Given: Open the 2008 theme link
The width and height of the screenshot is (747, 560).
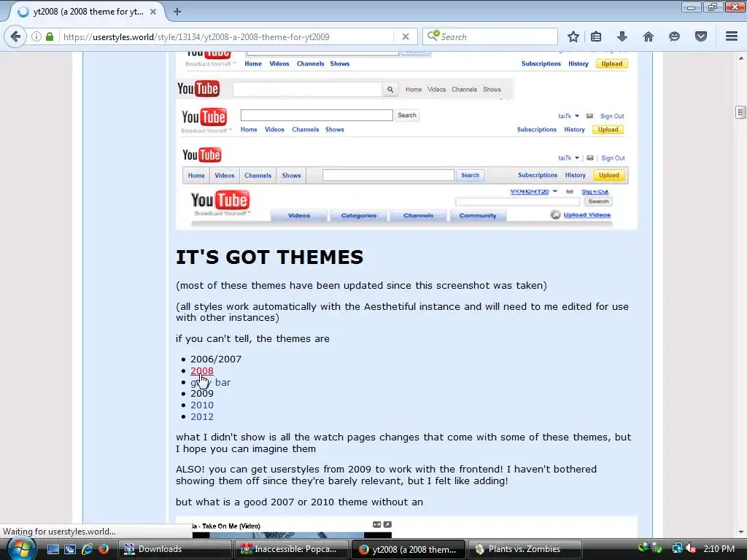Looking at the screenshot, I should click(201, 371).
